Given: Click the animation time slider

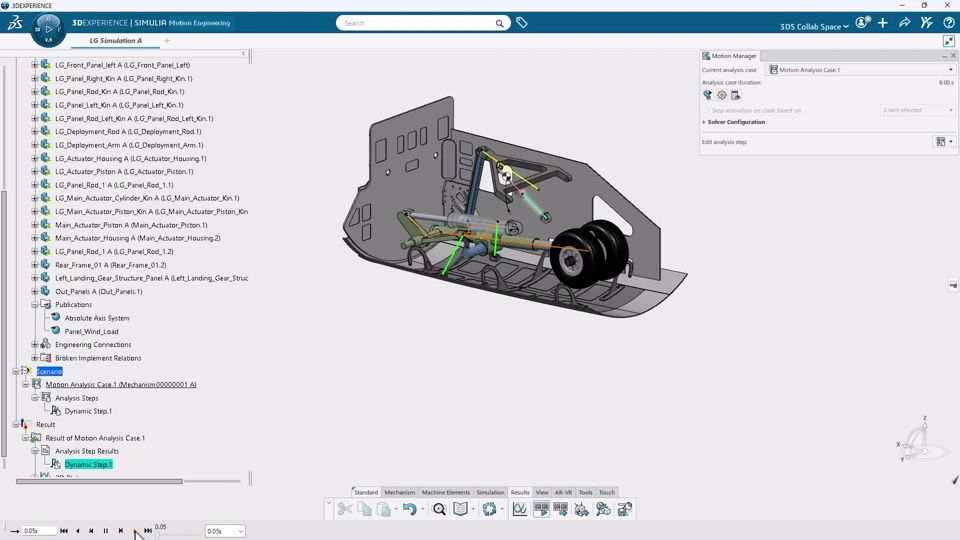Looking at the screenshot, I should tap(180, 533).
